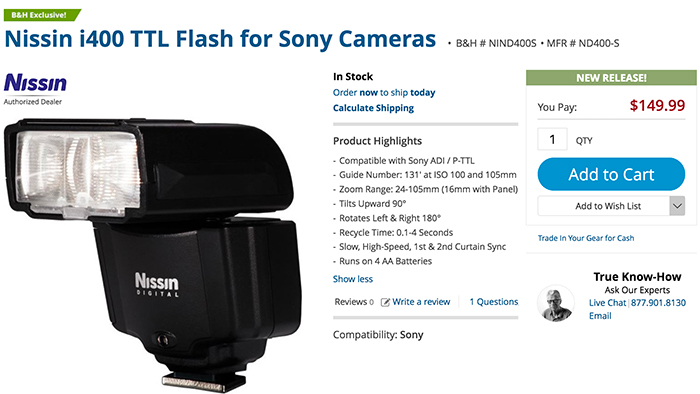Click the Order now to ship today link

click(x=384, y=92)
